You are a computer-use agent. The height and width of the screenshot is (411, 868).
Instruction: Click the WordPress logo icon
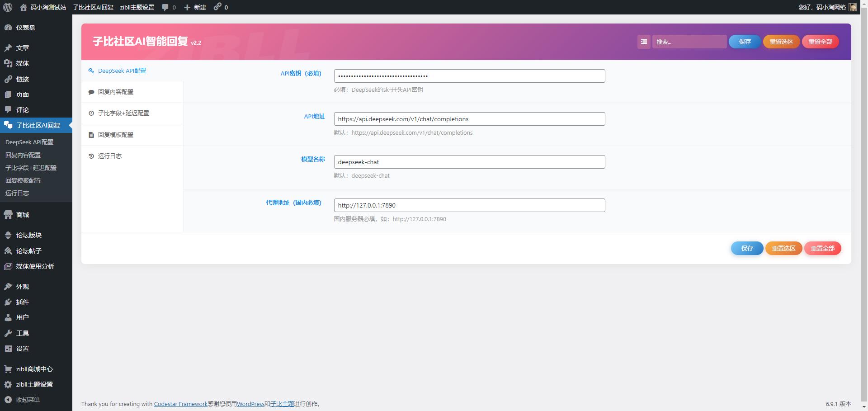pyautogui.click(x=8, y=7)
